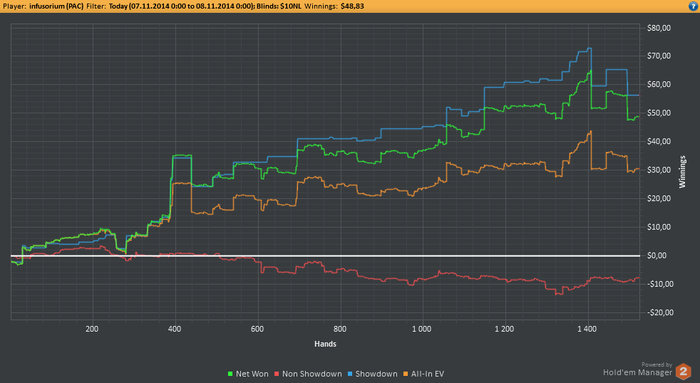Image resolution: width=700 pixels, height=383 pixels.
Task: Click the $20,00 axis value
Action: click(659, 199)
